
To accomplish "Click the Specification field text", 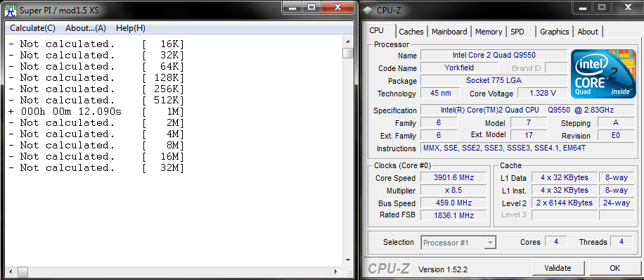I will pyautogui.click(x=527, y=110).
